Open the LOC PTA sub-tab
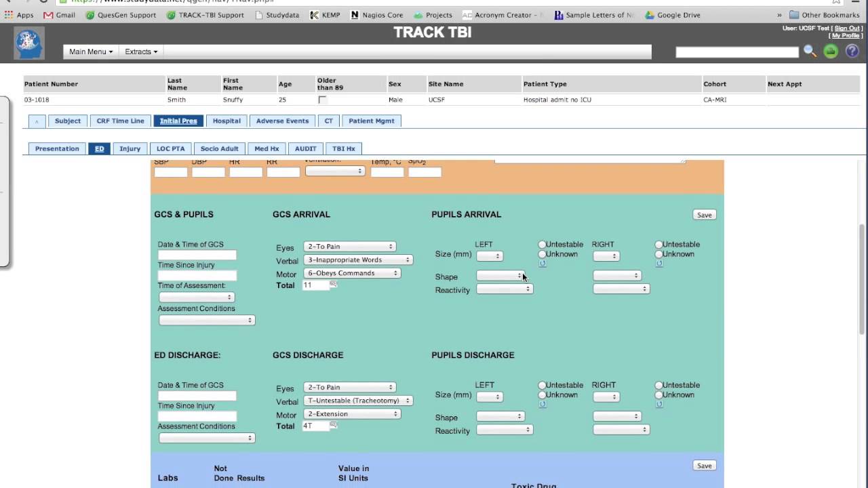This screenshot has width=868, height=488. click(x=170, y=148)
